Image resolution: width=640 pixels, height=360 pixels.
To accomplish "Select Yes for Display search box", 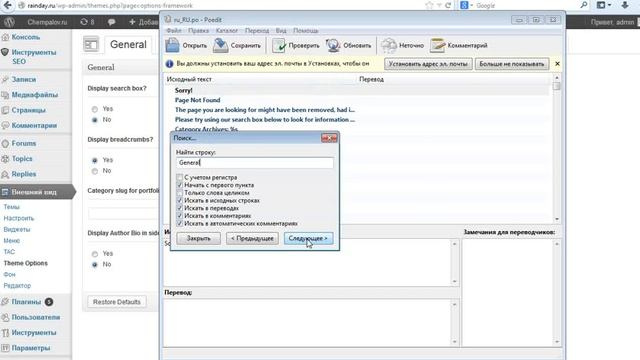I will (95, 109).
